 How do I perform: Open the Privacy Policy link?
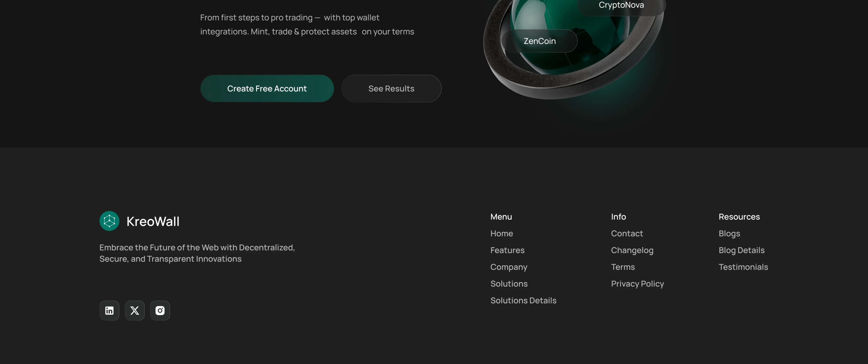(637, 284)
